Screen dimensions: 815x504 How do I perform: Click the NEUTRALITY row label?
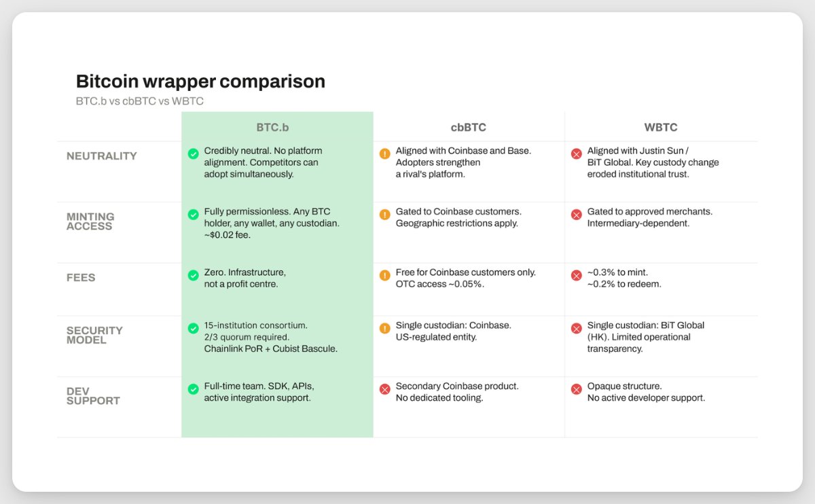point(102,156)
